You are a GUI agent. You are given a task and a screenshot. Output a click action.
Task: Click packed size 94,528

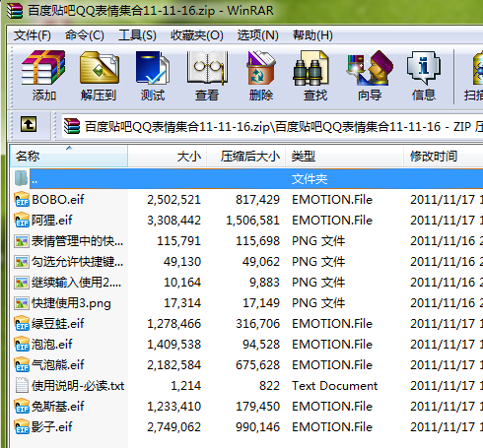(x=261, y=345)
